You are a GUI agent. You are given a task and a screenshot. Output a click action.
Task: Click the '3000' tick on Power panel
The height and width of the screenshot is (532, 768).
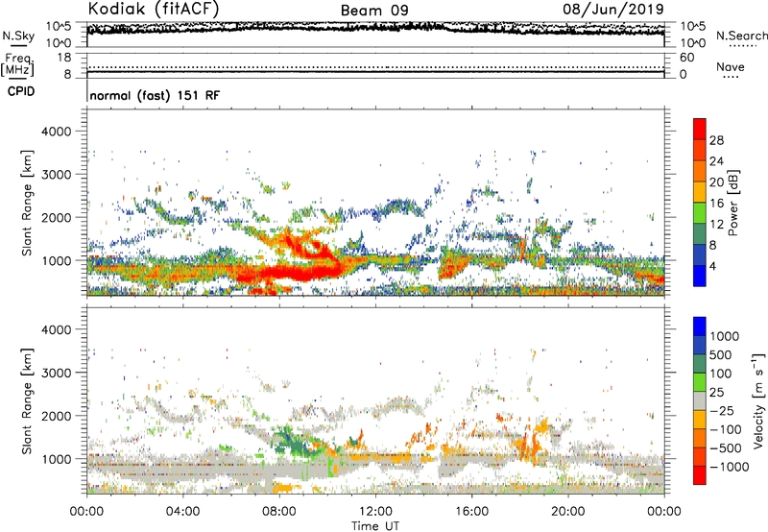pyautogui.click(x=57, y=175)
